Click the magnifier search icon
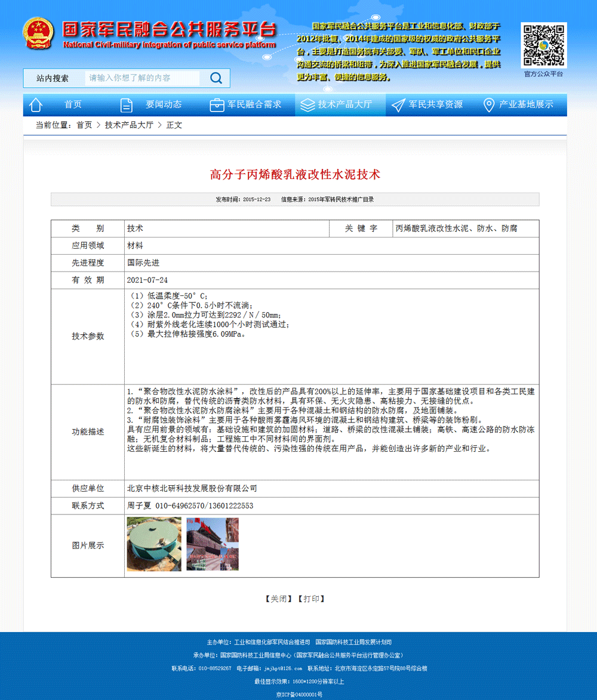Screen dimensions: 597x700 [216, 78]
